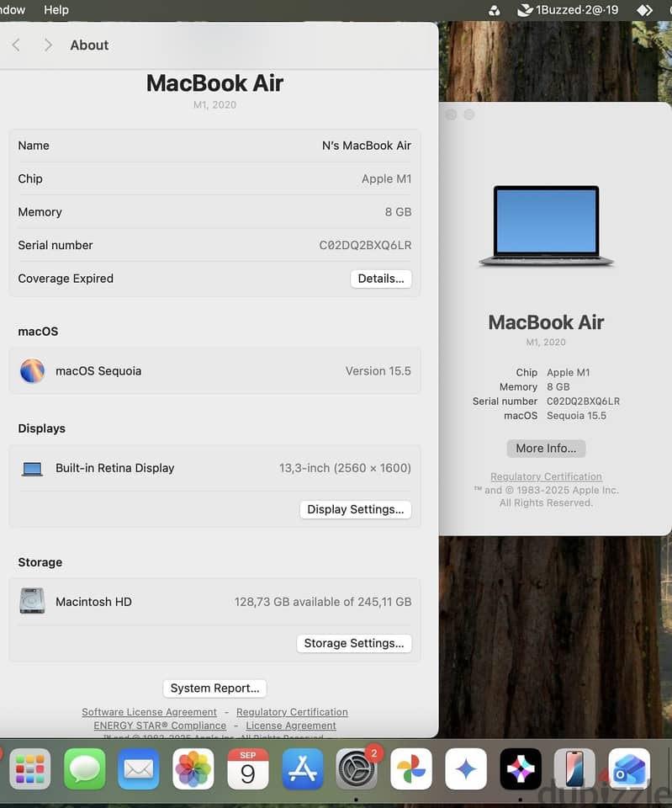Open Display Settings...
672x808 pixels.
(355, 510)
